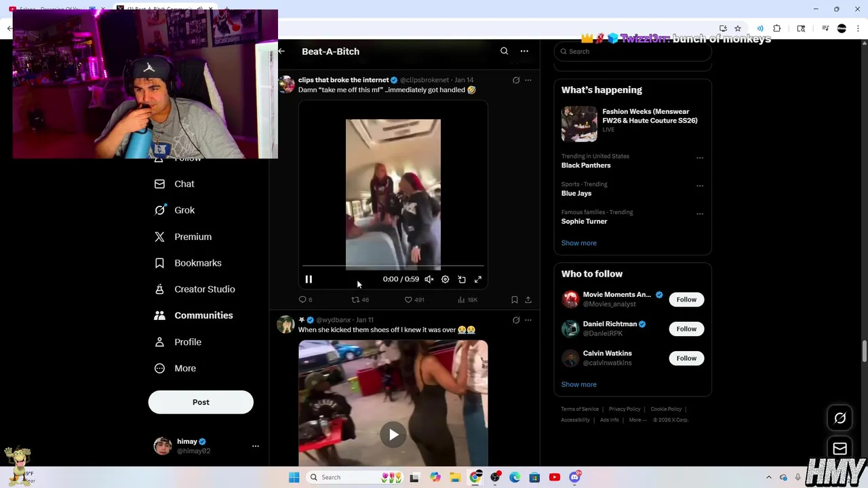The image size is (868, 488).
Task: Open the himay account avatar
Action: (163, 446)
